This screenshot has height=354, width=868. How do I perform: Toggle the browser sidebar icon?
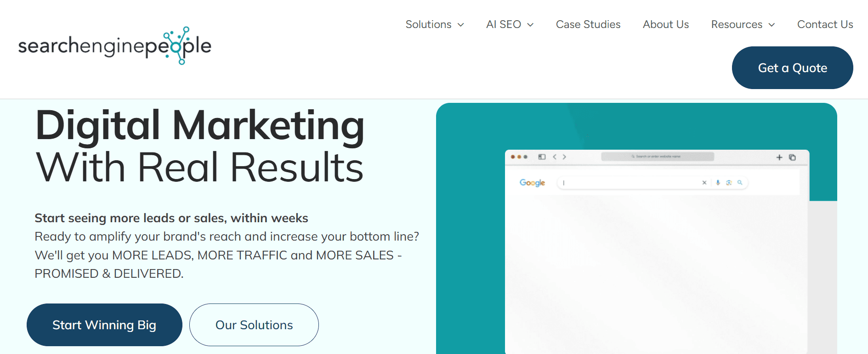pos(542,157)
